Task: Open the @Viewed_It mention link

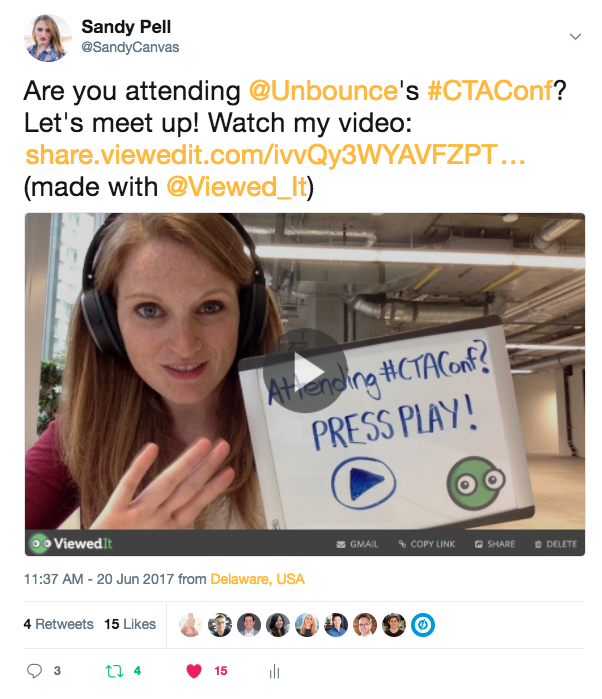Action: click(x=237, y=186)
